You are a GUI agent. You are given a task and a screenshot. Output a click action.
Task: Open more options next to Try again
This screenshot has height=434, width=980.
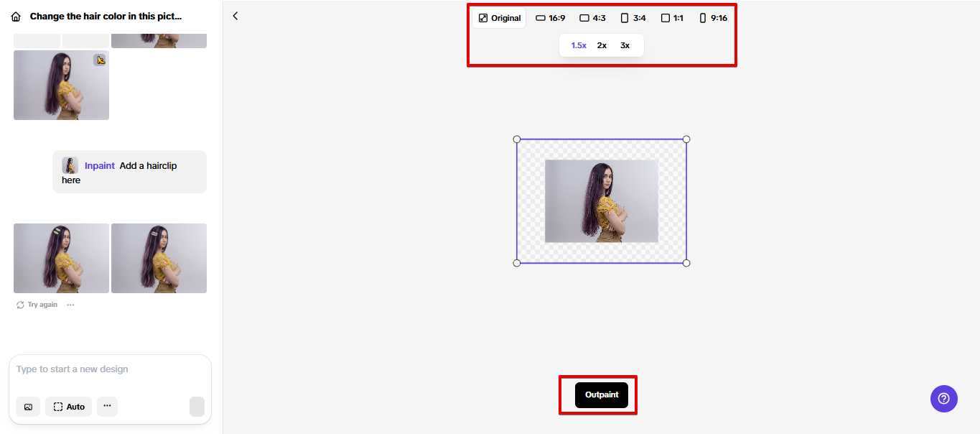(x=70, y=304)
